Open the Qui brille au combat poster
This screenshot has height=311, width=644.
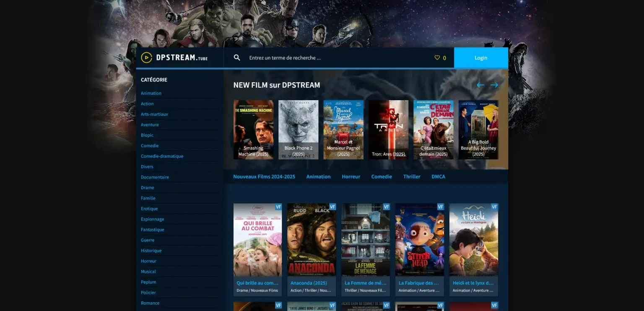pos(257,240)
